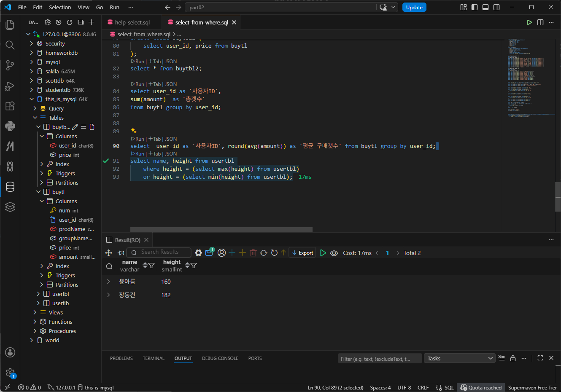Add a new database connection
561x392 pixels.
pyautogui.click(x=92, y=22)
